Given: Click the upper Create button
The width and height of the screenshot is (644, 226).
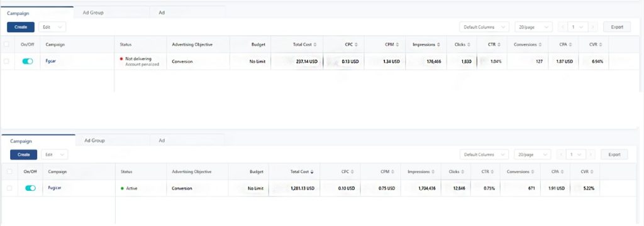Looking at the screenshot, I should coord(21,27).
